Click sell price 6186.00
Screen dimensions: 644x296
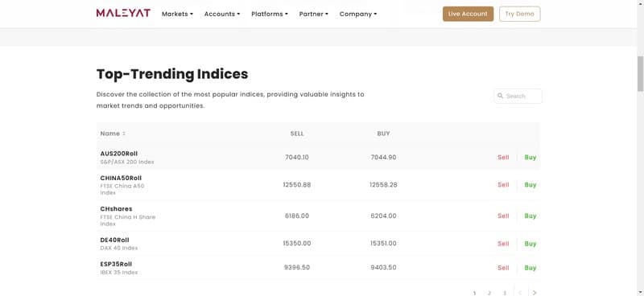[297, 216]
